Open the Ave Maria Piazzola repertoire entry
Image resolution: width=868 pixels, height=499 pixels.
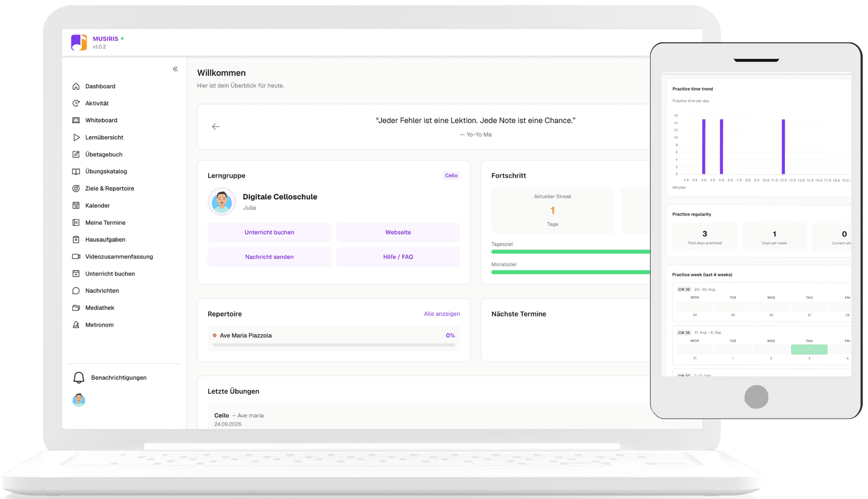(333, 339)
